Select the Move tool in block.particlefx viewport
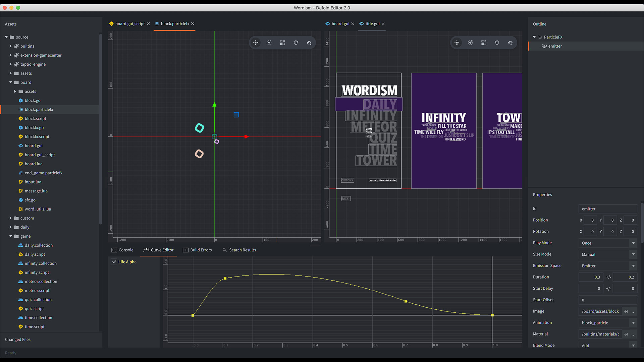644x362 pixels. coord(256,43)
